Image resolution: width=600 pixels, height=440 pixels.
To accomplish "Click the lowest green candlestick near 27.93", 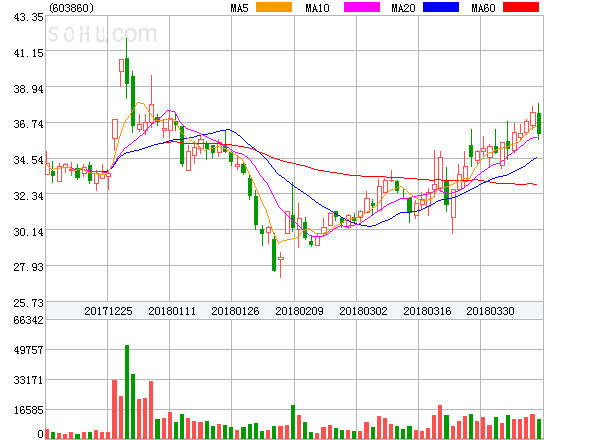I will tap(274, 254).
